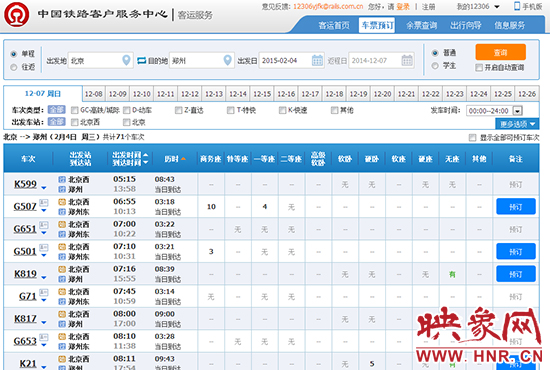Click the 注册 register link
Image resolution: width=550 pixels, height=370 pixels.
click(x=428, y=7)
